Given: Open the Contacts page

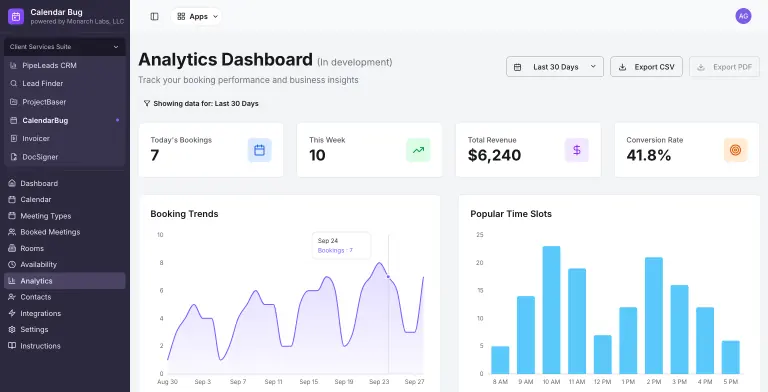Looking at the screenshot, I should (x=64, y=297).
